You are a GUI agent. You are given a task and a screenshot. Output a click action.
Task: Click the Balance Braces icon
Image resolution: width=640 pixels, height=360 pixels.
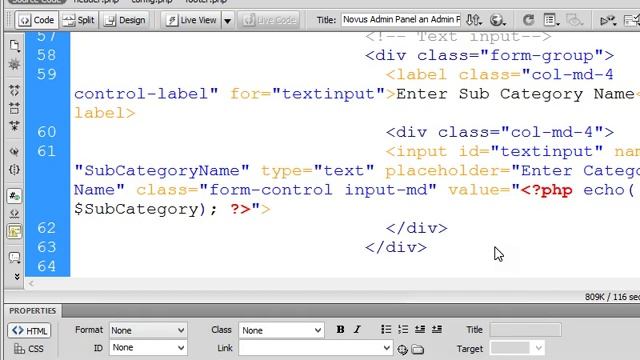(14, 169)
